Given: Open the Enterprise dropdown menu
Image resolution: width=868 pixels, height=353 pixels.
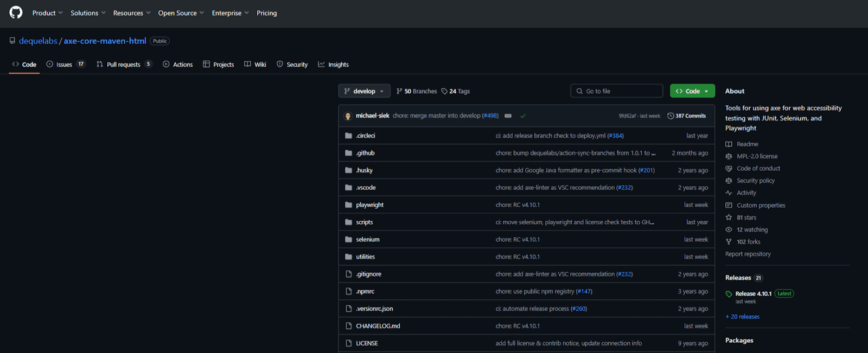Looking at the screenshot, I should pos(230,13).
